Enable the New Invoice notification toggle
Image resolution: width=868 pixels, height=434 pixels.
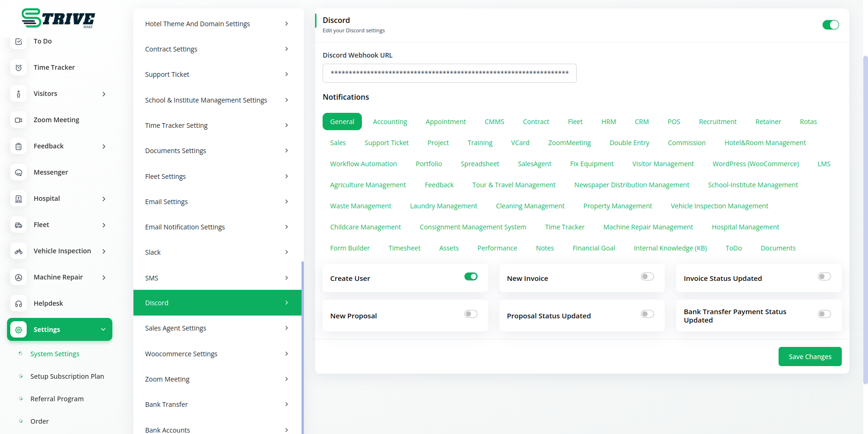647,277
